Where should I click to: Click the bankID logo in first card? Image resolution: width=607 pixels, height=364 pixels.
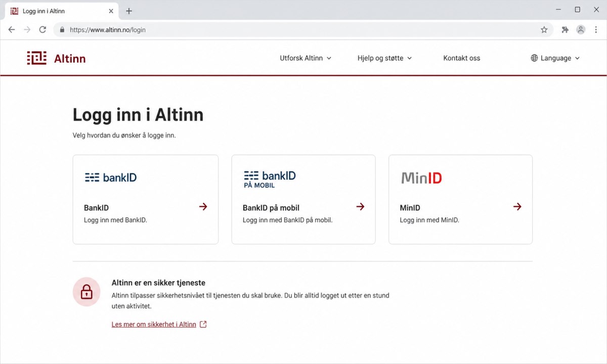pos(111,177)
